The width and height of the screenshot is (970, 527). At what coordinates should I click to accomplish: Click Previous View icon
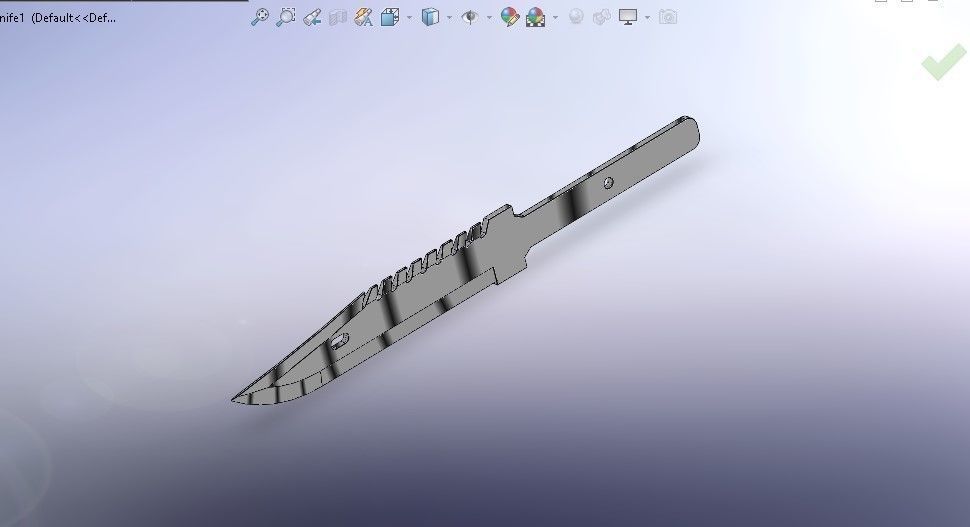click(312, 17)
